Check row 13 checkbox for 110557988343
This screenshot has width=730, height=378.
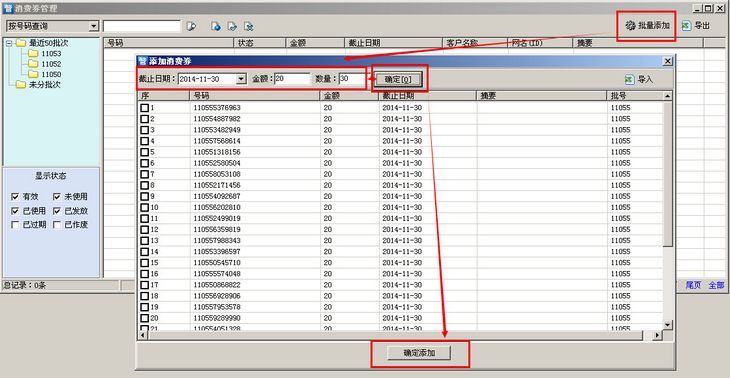click(x=145, y=241)
